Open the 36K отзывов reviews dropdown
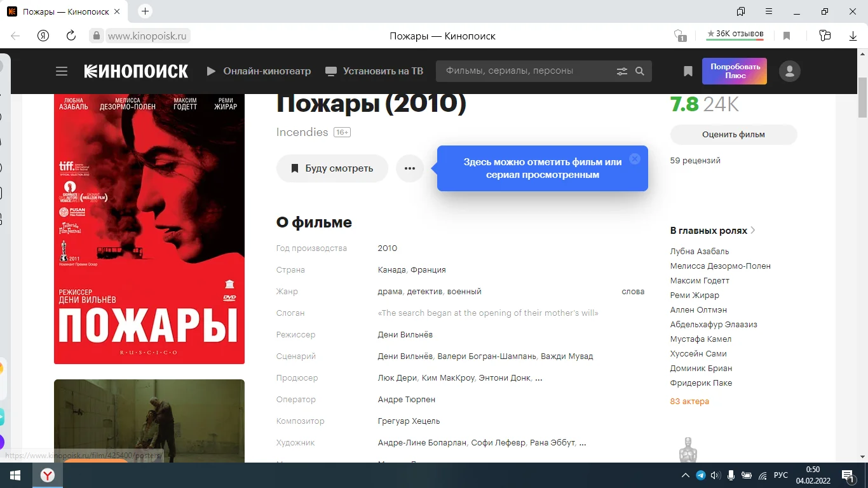 [x=735, y=34]
